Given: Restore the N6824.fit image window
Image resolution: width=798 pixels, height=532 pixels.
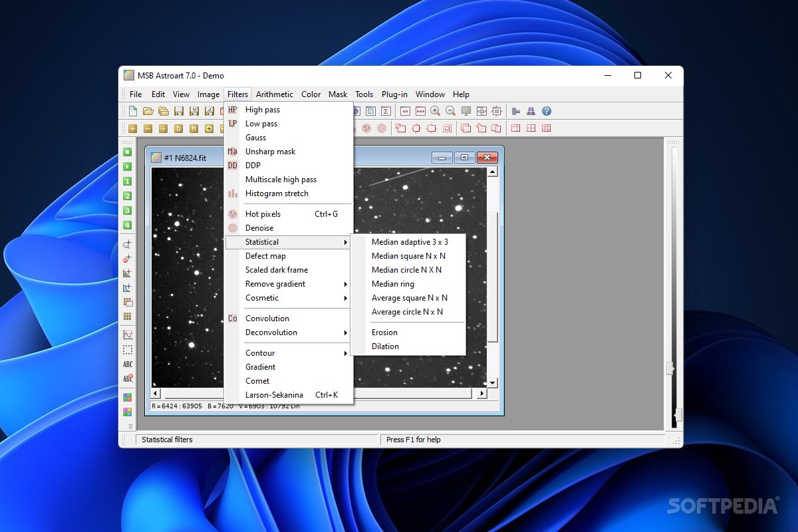Looking at the screenshot, I should click(464, 158).
